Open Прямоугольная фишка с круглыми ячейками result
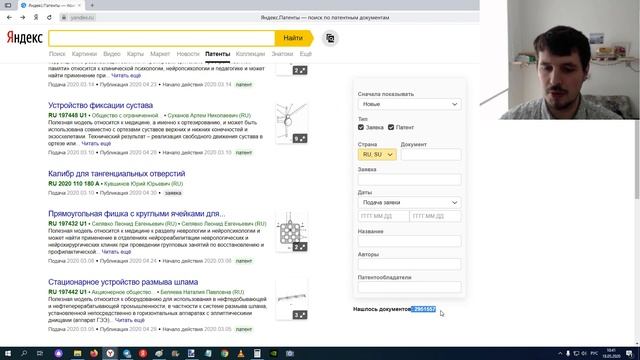The image size is (640, 360). (x=137, y=213)
